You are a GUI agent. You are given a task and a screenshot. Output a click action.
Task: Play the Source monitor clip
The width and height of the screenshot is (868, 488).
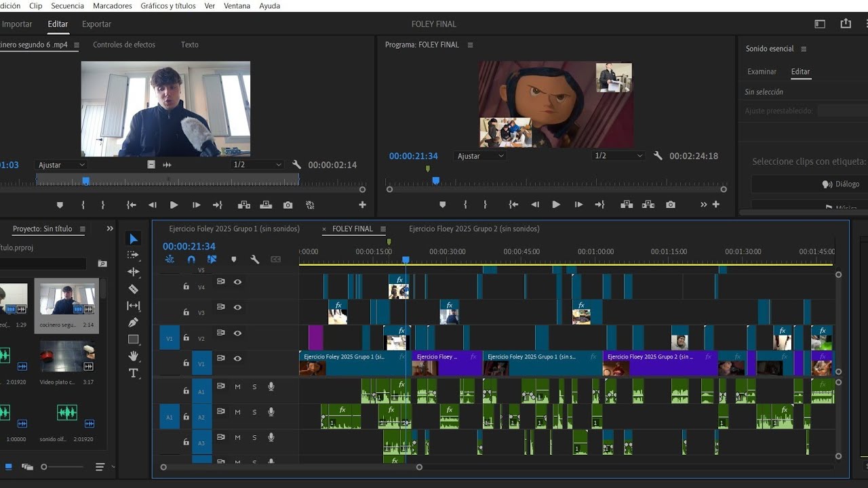coord(174,205)
